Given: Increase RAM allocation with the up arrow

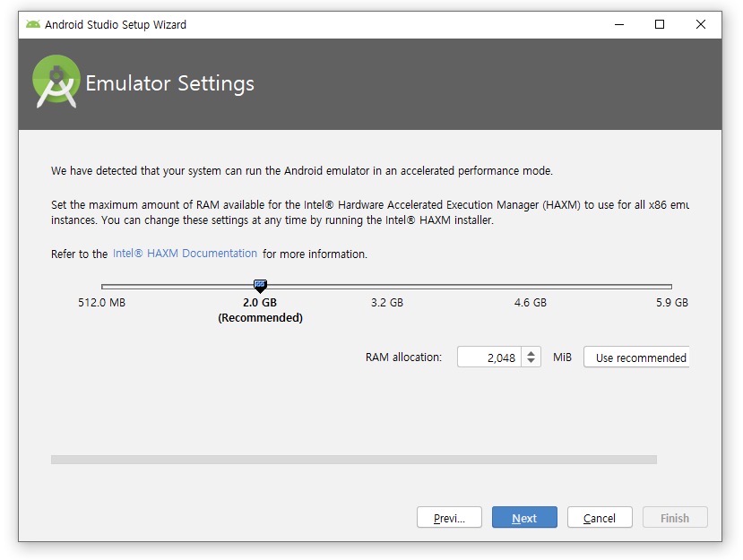Looking at the screenshot, I should coord(531,353).
